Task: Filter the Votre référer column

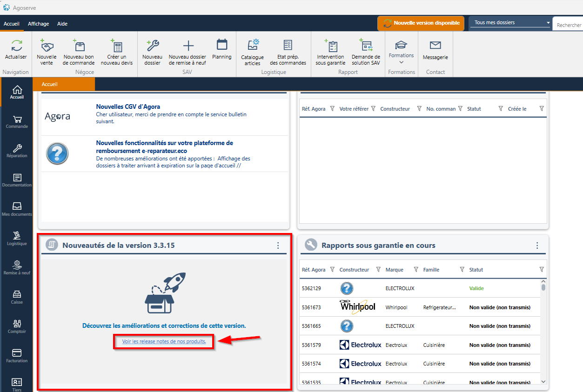Action: [x=373, y=108]
